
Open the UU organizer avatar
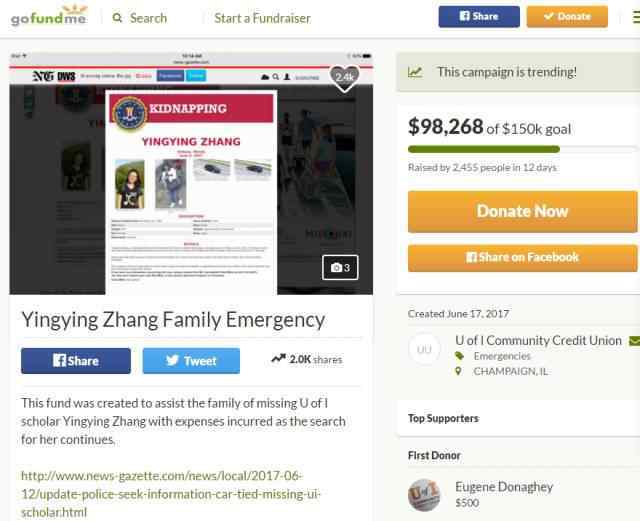[424, 349]
